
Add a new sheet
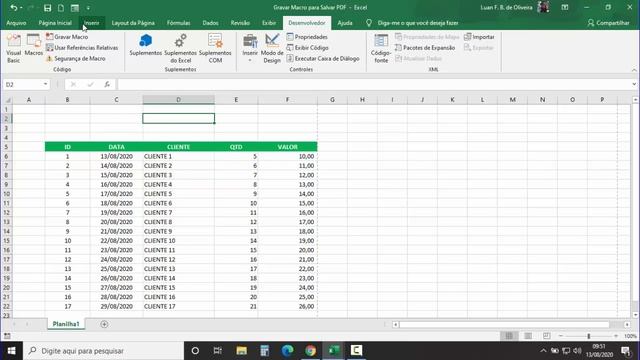point(104,324)
